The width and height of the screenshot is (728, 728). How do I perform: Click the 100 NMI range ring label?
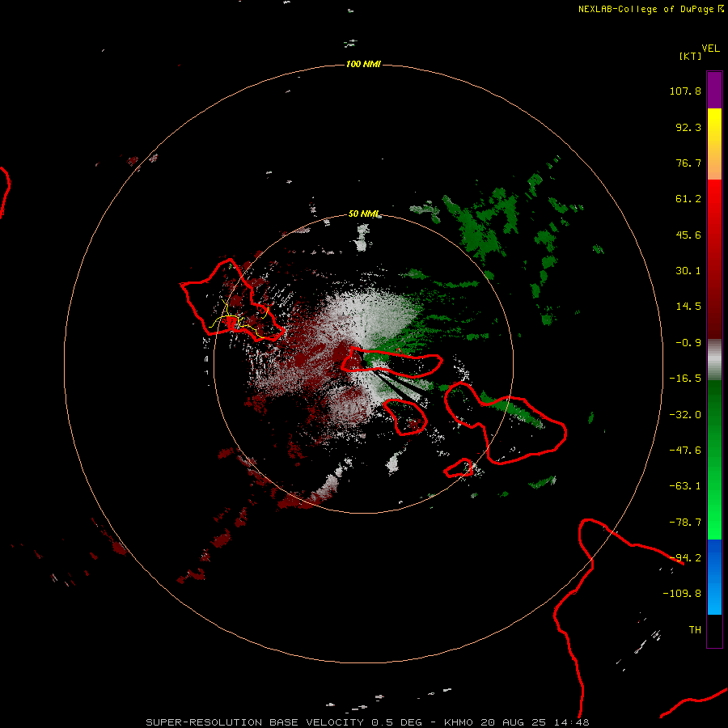(x=363, y=64)
